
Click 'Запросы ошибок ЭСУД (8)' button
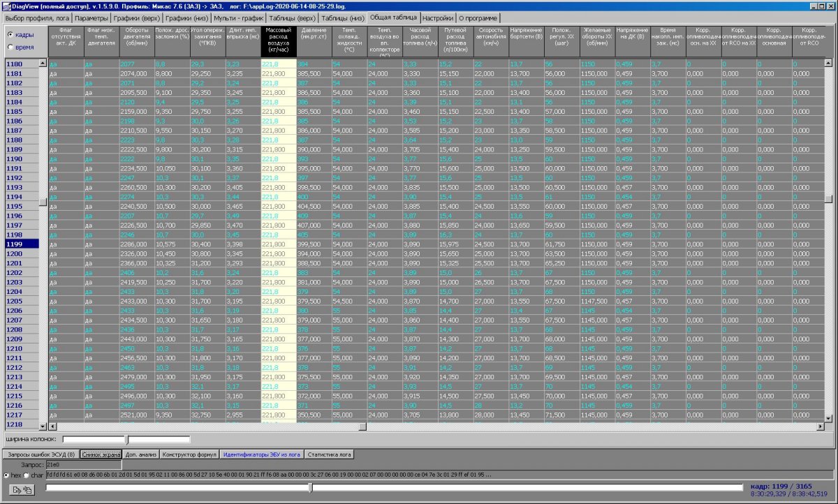pyautogui.click(x=40, y=454)
